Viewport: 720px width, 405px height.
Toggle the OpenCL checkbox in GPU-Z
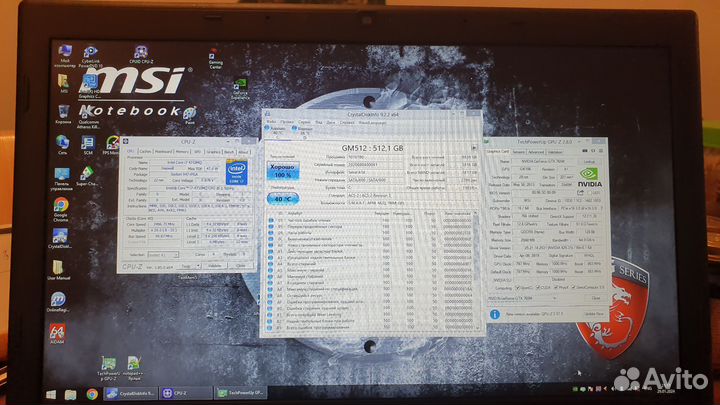click(518, 287)
